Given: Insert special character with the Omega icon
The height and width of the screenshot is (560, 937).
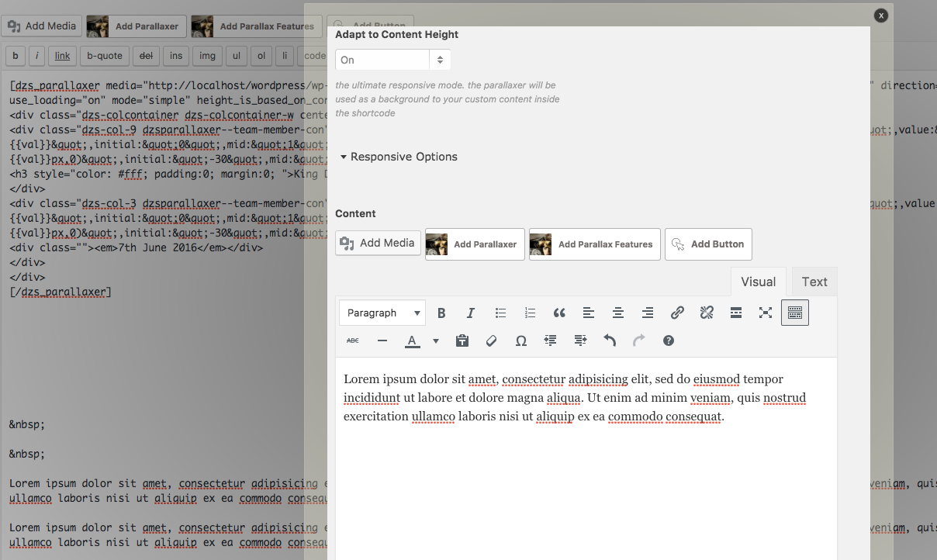Looking at the screenshot, I should click(521, 340).
